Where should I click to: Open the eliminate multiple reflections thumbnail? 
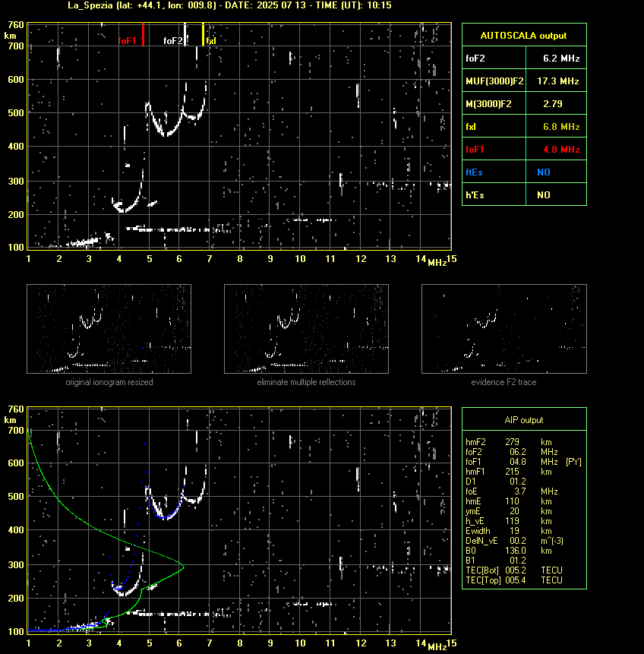(x=306, y=329)
